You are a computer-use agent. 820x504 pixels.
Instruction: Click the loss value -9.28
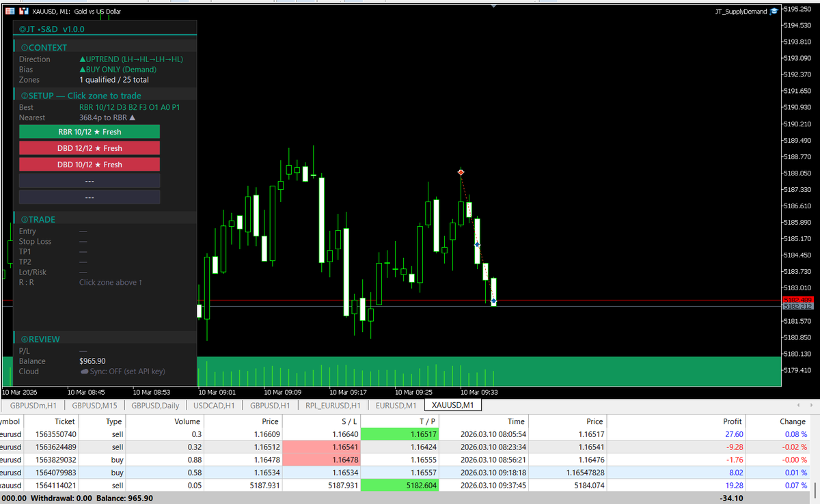click(734, 447)
